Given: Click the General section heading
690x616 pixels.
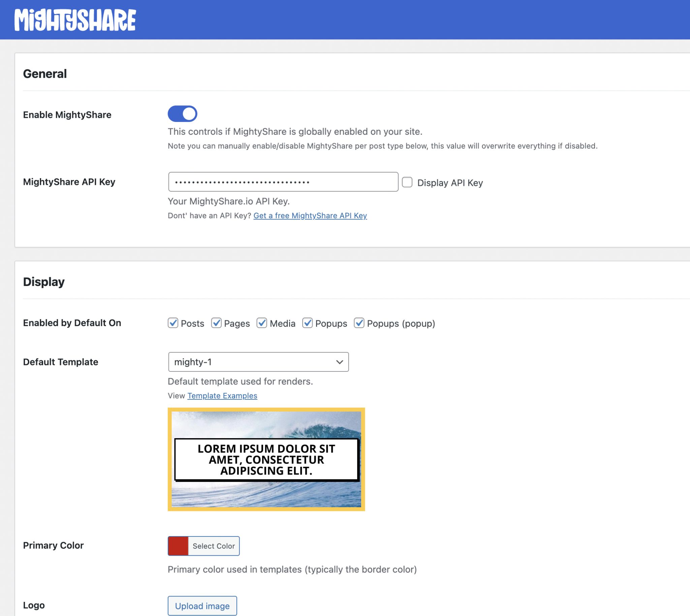Looking at the screenshot, I should [45, 73].
